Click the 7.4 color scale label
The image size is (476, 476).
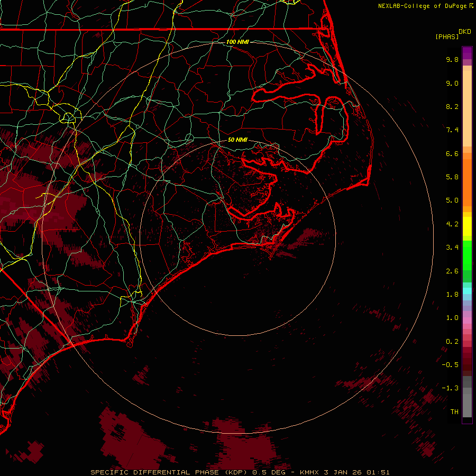[452, 130]
